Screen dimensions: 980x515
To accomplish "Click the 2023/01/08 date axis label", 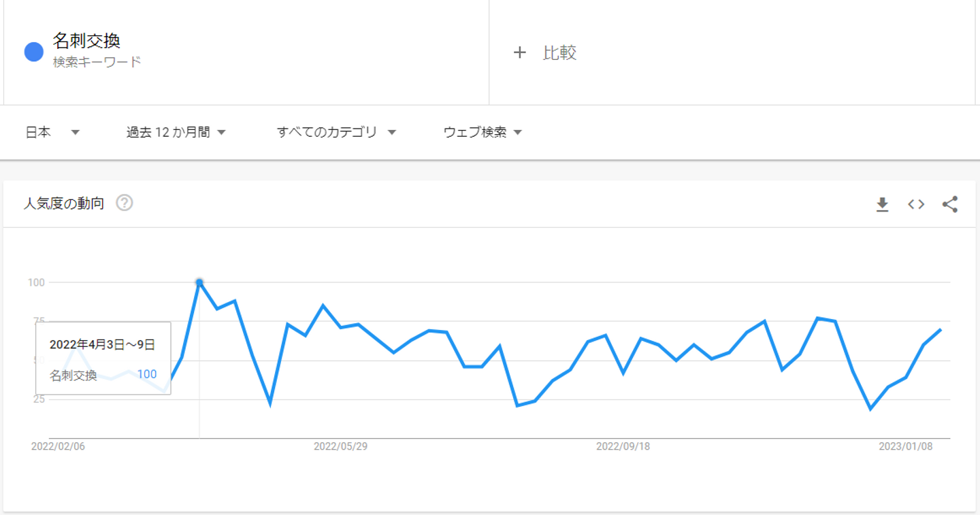I will (x=905, y=446).
